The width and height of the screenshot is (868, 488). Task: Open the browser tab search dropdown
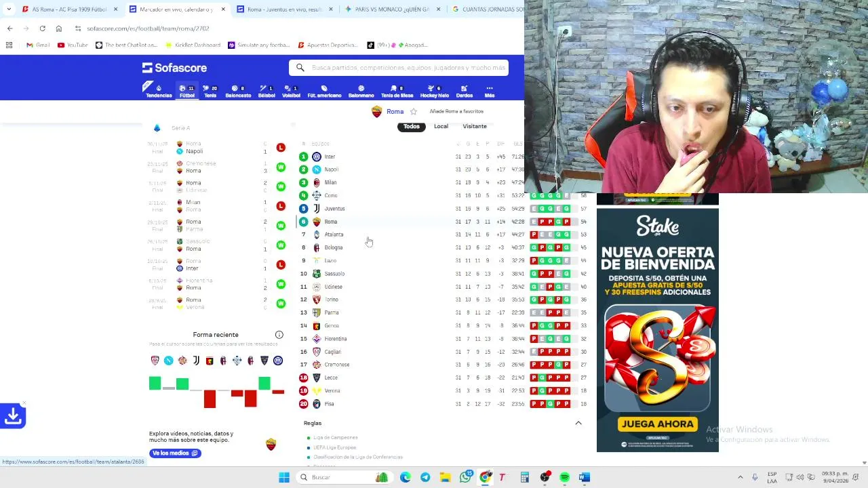[x=8, y=9]
